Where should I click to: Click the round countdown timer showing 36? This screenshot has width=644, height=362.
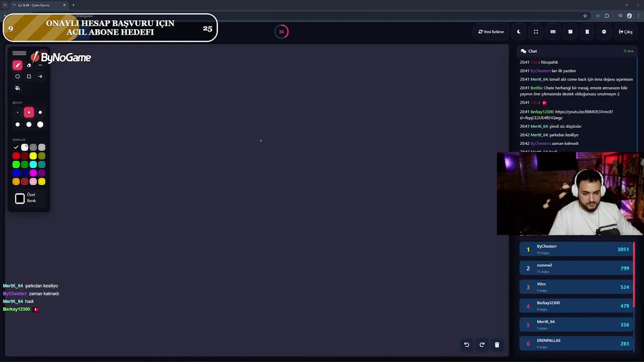(x=281, y=32)
